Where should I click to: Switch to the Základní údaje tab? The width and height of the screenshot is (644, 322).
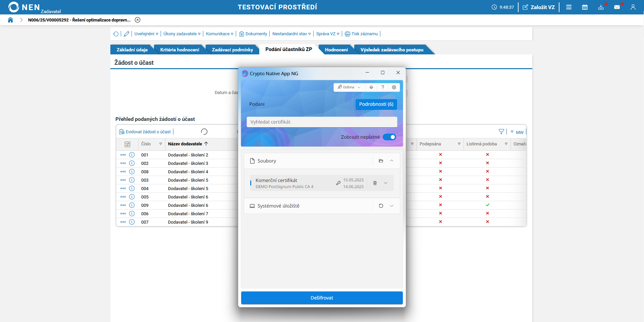(x=132, y=50)
